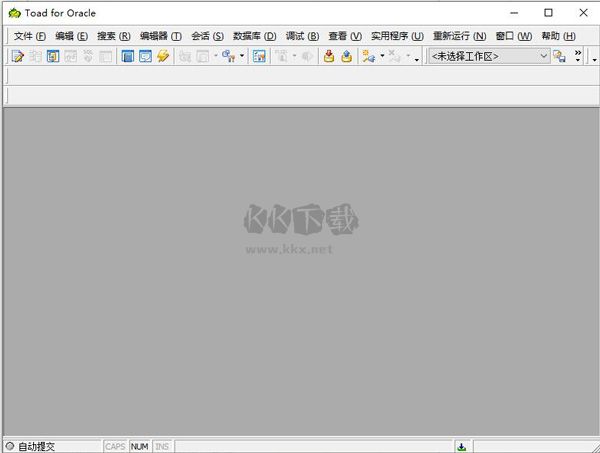Image resolution: width=600 pixels, height=453 pixels.
Task: Open the 会话 (S) menu
Action: [207, 36]
